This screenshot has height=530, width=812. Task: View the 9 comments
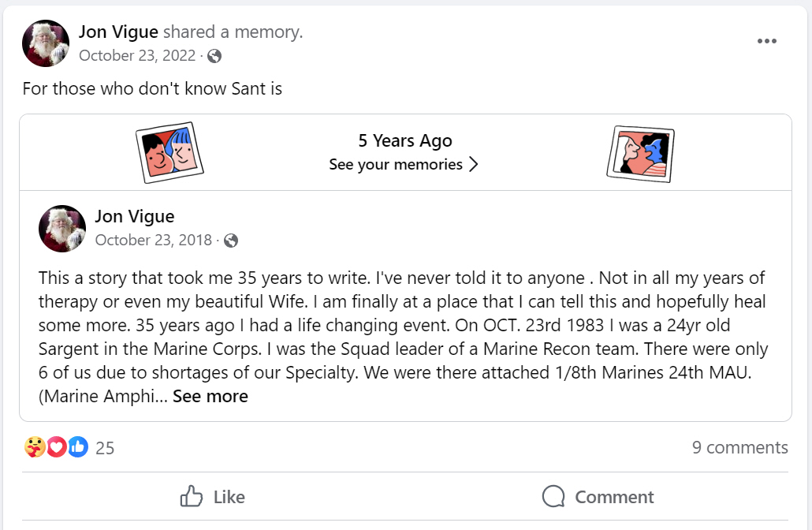tap(739, 447)
